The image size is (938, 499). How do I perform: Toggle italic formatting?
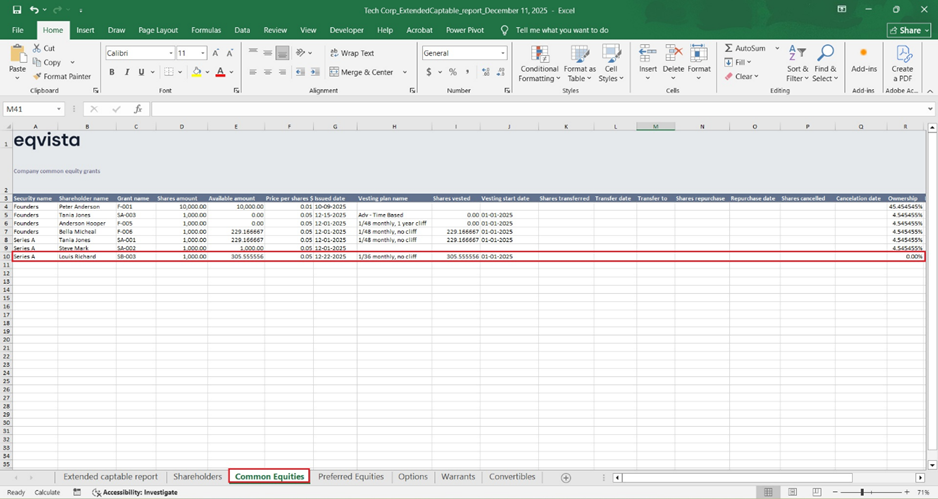point(126,72)
